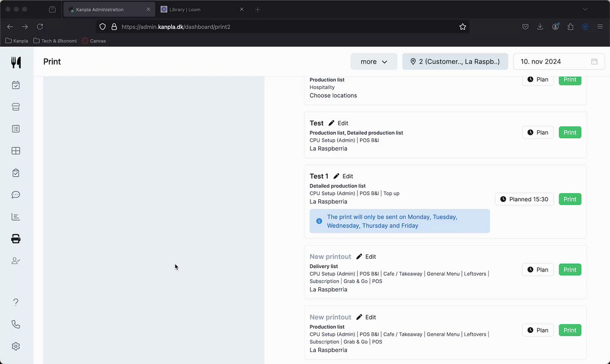
Task: Open the calendar icon in sidebar
Action: tap(16, 85)
